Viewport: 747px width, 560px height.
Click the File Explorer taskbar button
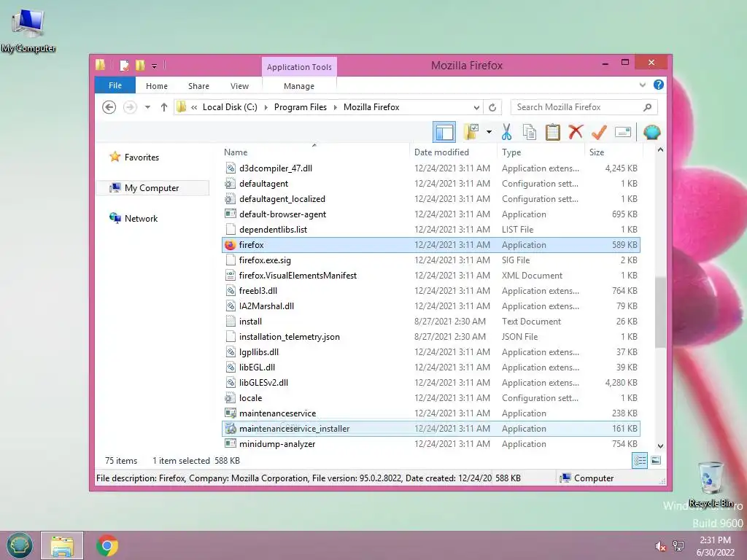pyautogui.click(x=62, y=545)
